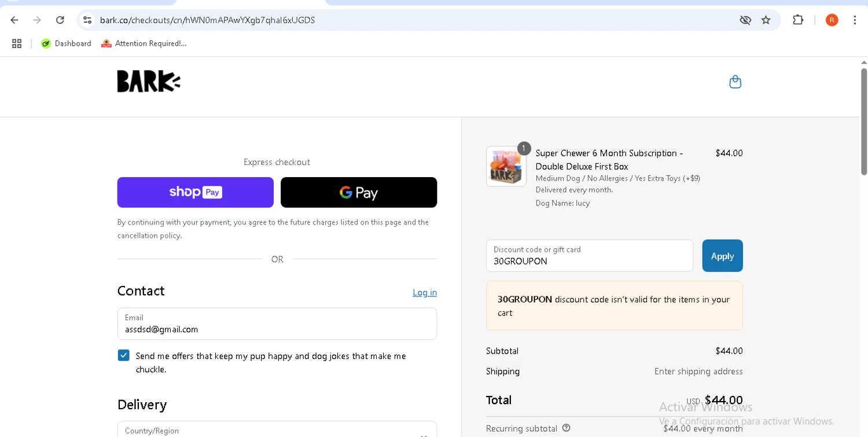Viewport: 868px width, 437px height.
Task: Open the shopping bag cart icon
Action: pyautogui.click(x=735, y=82)
